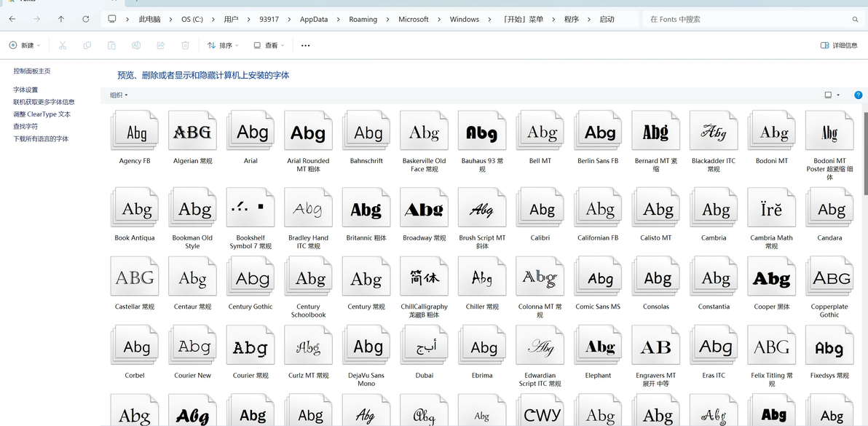The width and height of the screenshot is (868, 426).
Task: Refresh the Fonts folder view
Action: pos(86,19)
